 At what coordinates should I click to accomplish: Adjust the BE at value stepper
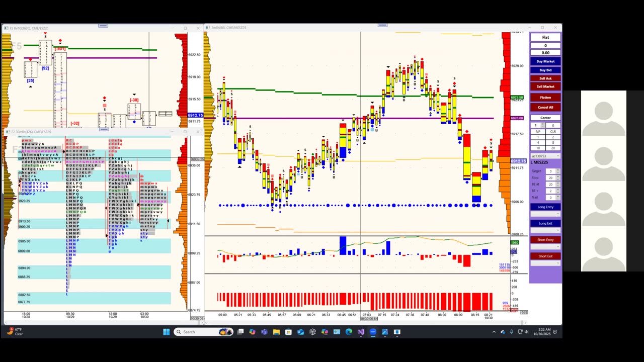pos(557,184)
